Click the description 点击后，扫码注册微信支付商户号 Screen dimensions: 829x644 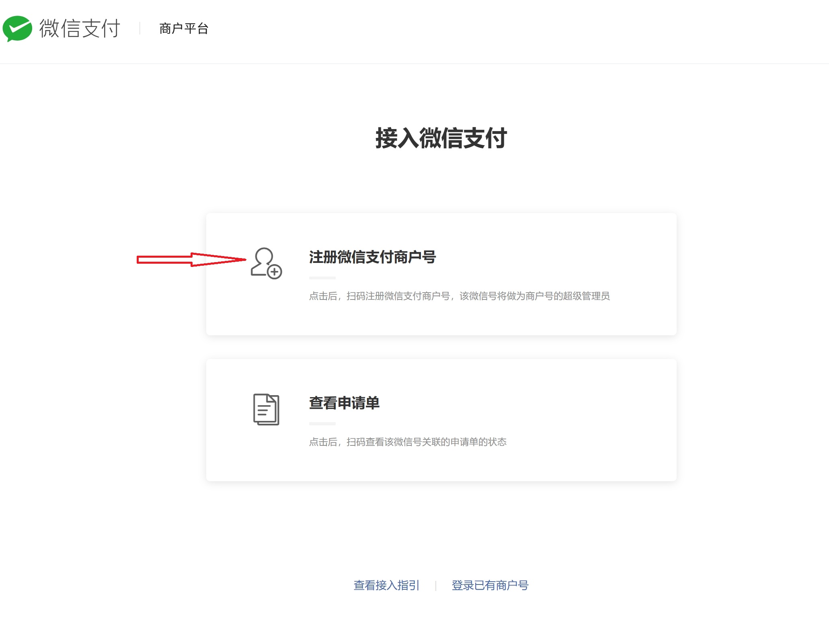[x=459, y=296]
